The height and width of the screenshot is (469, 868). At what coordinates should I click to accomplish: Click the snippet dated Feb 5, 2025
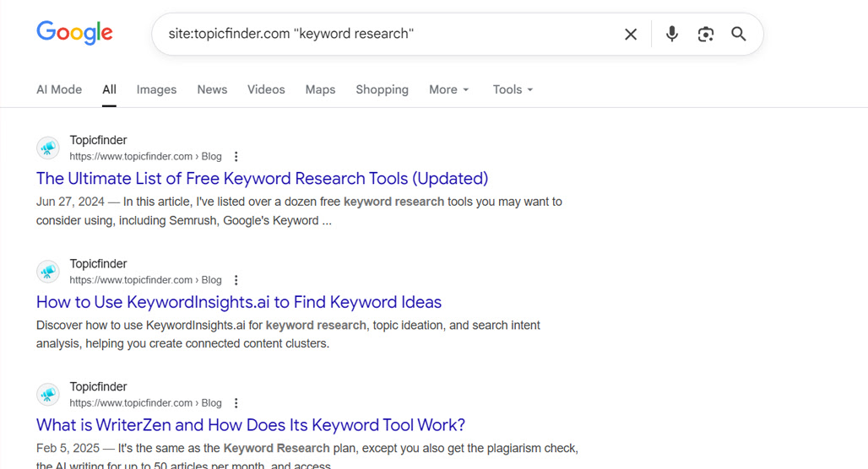[307, 456]
